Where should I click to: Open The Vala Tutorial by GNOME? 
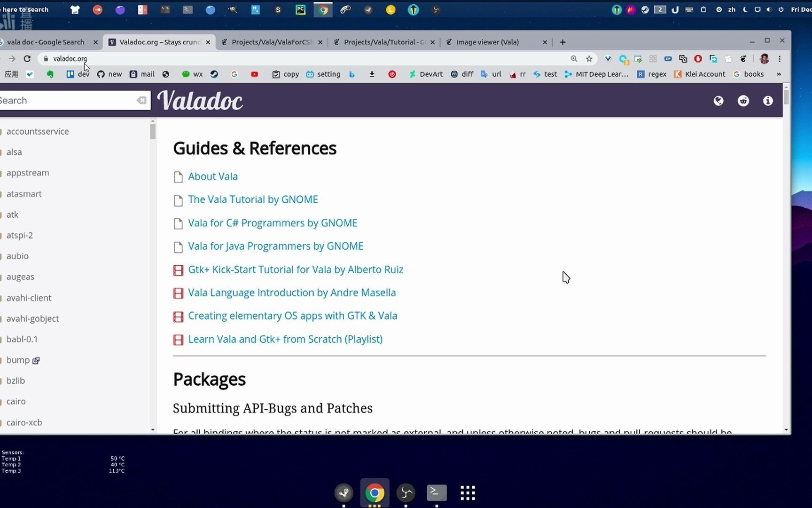coord(253,199)
